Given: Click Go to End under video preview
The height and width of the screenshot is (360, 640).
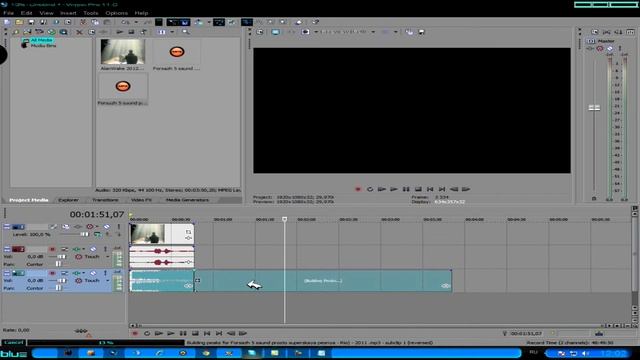Looking at the screenshot, I should (x=442, y=189).
